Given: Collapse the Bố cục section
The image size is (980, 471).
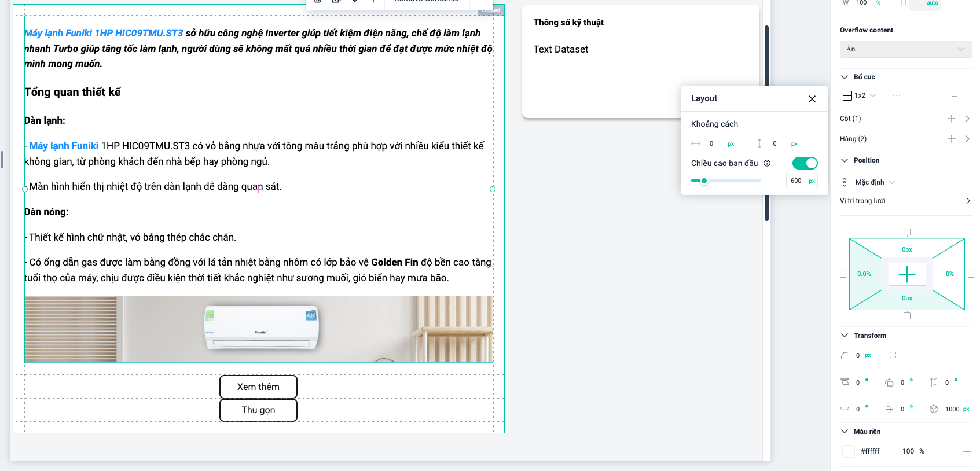Looking at the screenshot, I should [x=845, y=77].
